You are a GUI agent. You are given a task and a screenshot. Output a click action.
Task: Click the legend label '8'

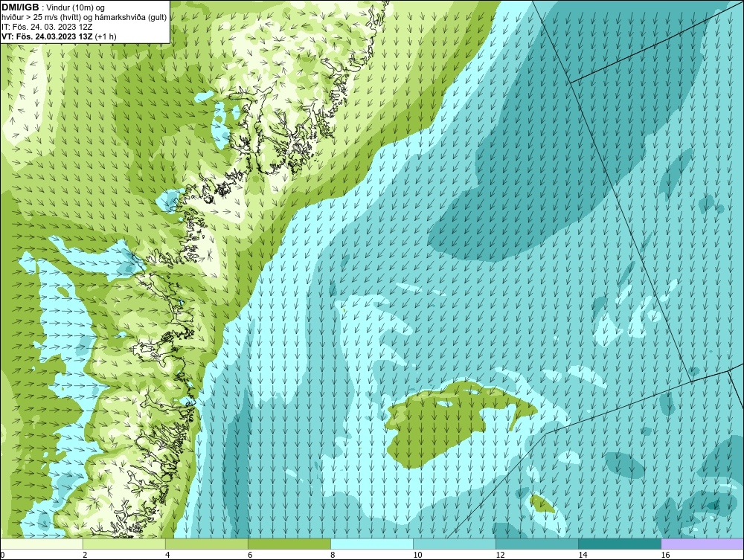coord(333,556)
